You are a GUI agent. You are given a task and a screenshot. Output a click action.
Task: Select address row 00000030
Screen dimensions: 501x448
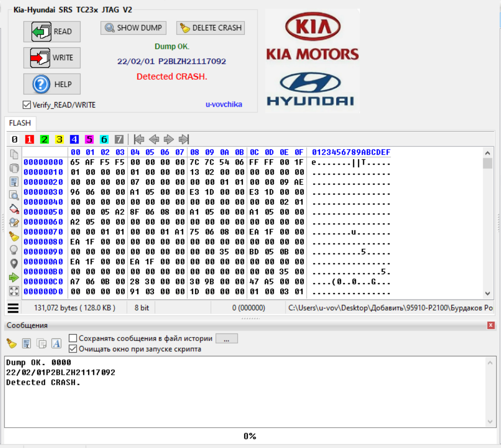pos(43,192)
